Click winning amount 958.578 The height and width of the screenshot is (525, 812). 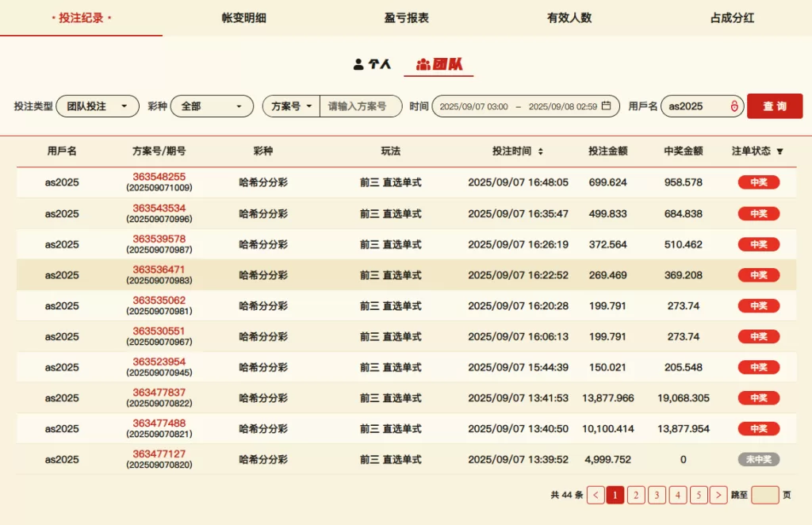click(684, 182)
